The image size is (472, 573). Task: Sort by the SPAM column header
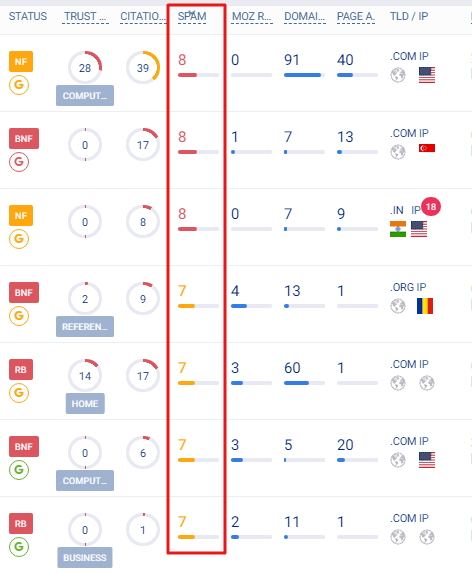pyautogui.click(x=192, y=16)
